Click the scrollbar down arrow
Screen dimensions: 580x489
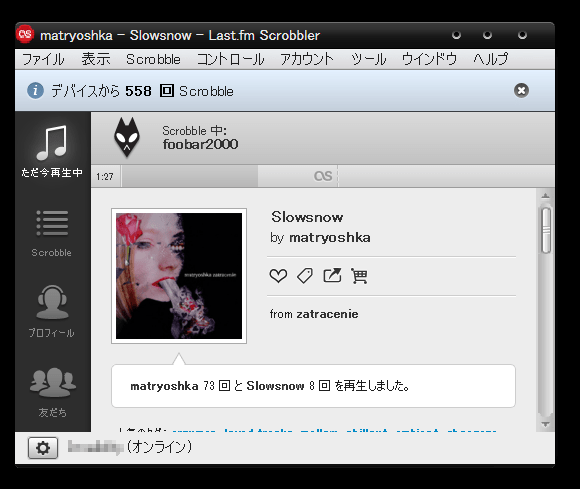tap(545, 424)
